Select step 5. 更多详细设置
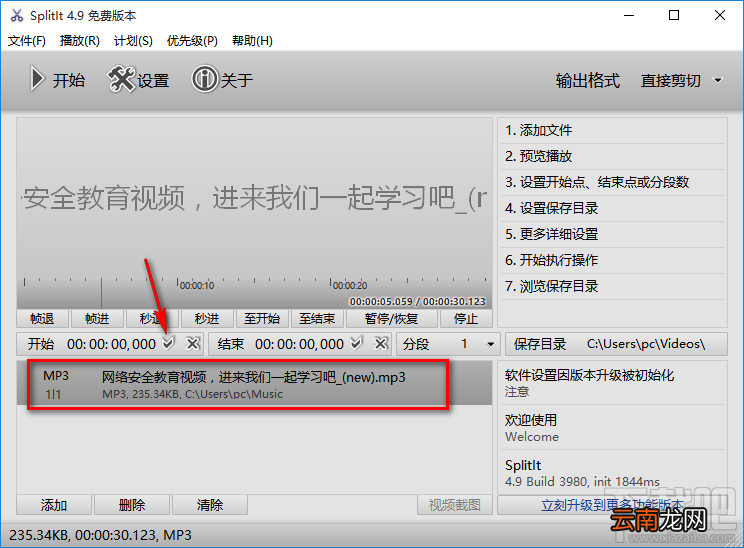744x548 pixels. 612,234
